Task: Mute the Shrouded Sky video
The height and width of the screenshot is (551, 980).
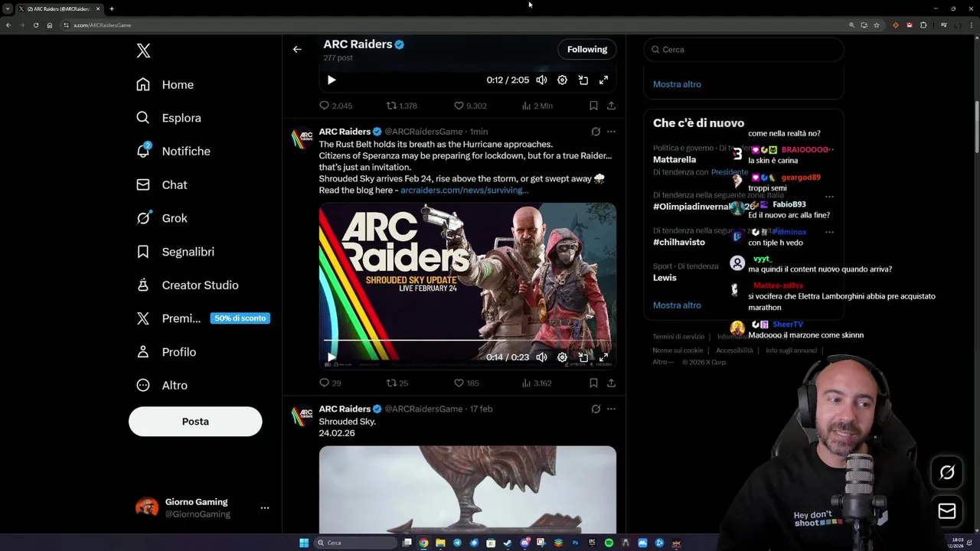Action: point(541,357)
